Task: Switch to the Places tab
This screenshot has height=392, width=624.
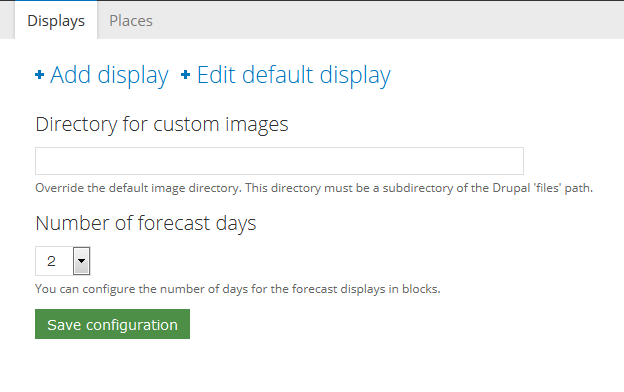Action: 131,21
